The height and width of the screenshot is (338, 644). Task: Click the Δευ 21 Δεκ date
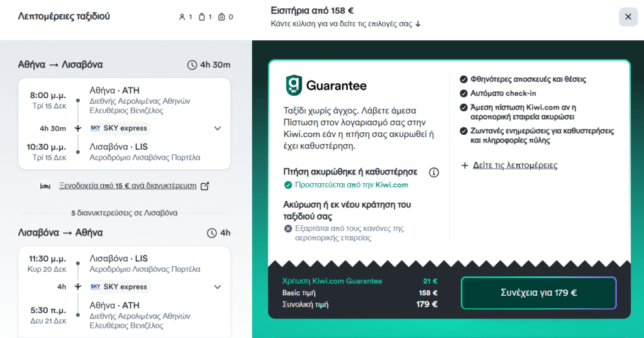tap(48, 321)
